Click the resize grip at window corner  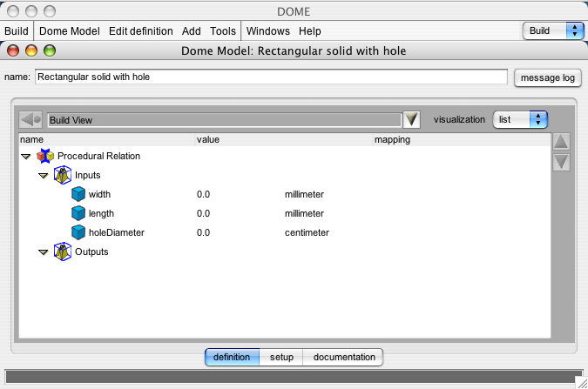[582, 383]
